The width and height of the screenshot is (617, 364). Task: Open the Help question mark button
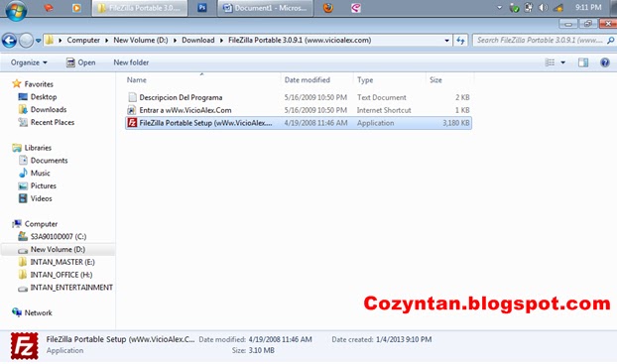605,62
